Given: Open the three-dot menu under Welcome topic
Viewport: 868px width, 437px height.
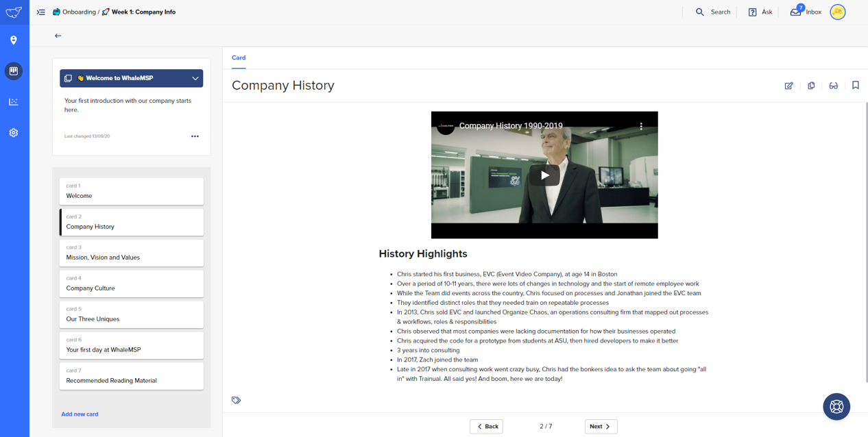Looking at the screenshot, I should click(195, 136).
